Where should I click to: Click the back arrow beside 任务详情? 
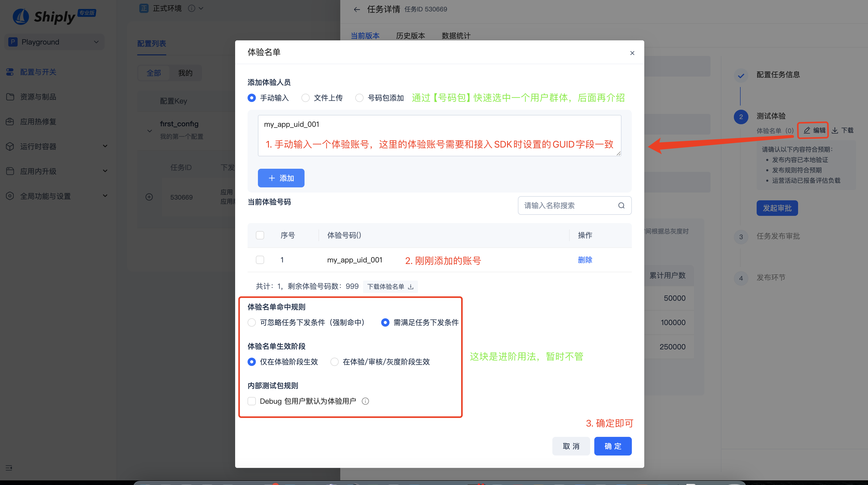click(x=357, y=9)
